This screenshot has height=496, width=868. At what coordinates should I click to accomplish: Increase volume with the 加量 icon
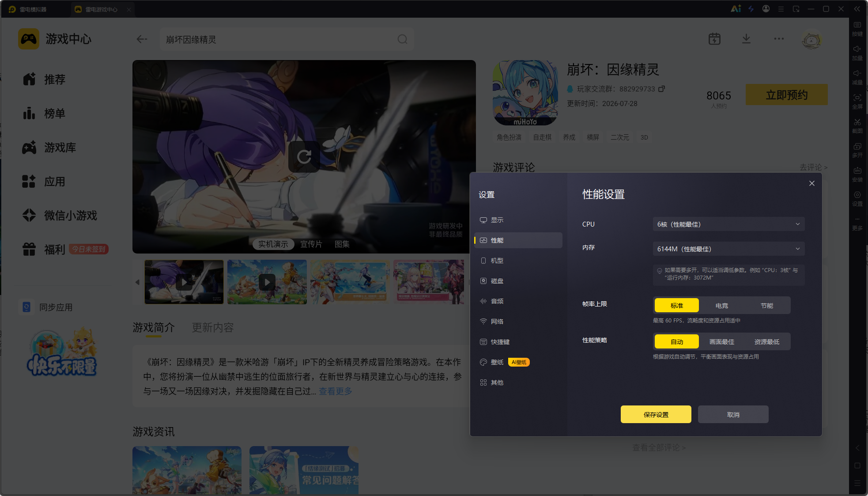(x=857, y=53)
